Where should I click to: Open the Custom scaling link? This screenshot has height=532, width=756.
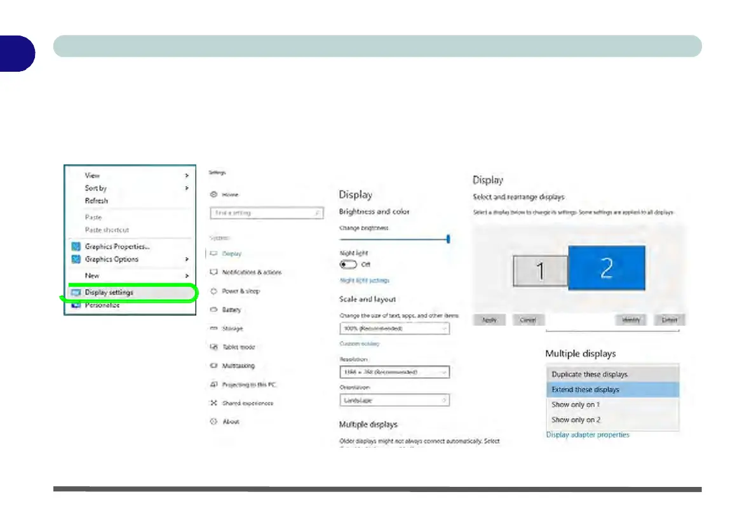[360, 343]
